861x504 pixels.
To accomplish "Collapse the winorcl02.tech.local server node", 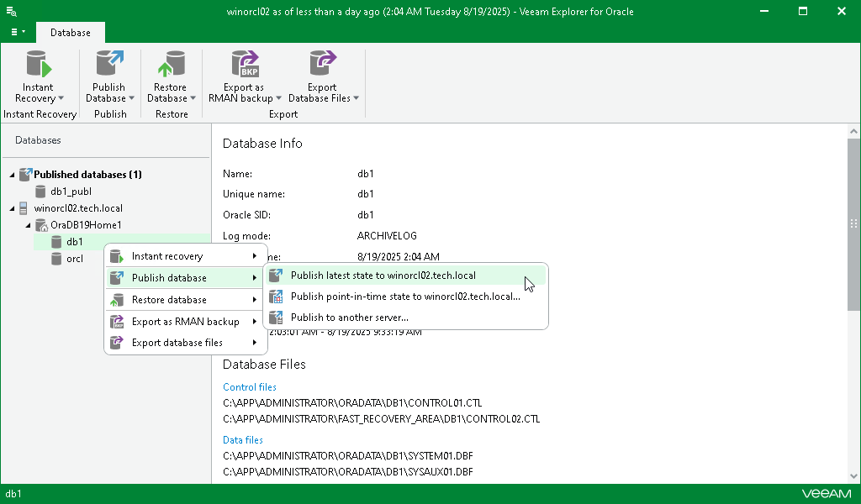I will pyautogui.click(x=12, y=208).
